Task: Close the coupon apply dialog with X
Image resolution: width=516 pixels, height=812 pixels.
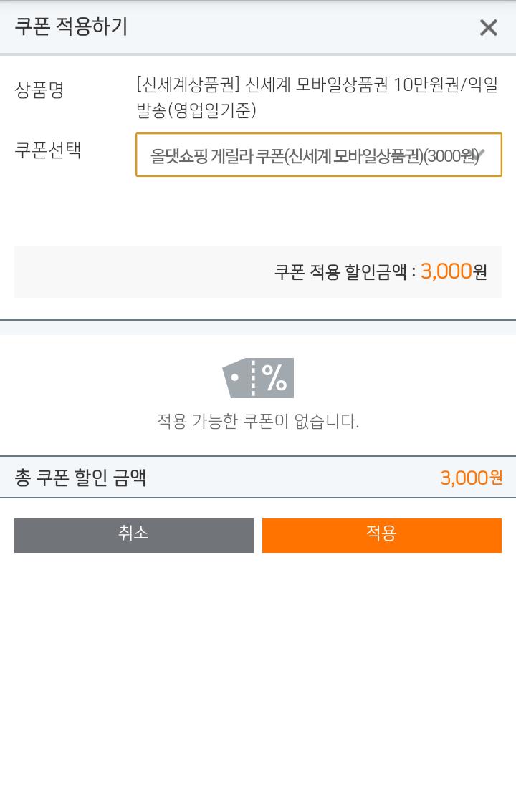Action: [x=488, y=28]
